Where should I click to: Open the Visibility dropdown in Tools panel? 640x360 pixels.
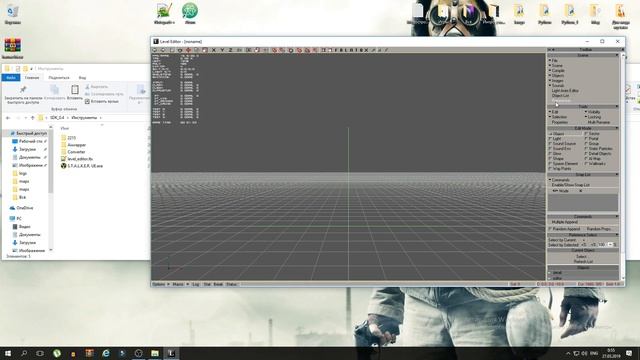593,112
